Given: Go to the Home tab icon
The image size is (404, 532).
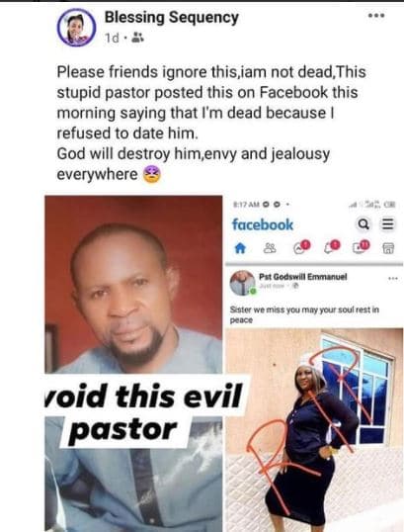Looking at the screenshot, I should click(240, 249).
